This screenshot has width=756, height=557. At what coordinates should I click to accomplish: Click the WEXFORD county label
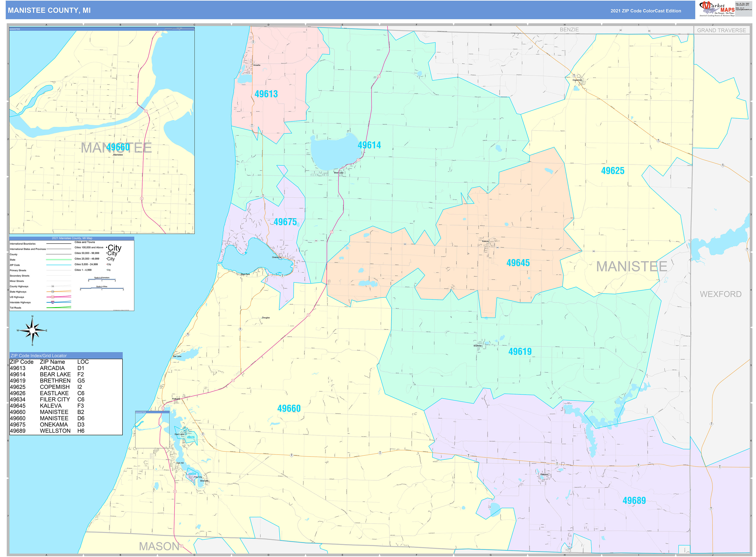720,294
